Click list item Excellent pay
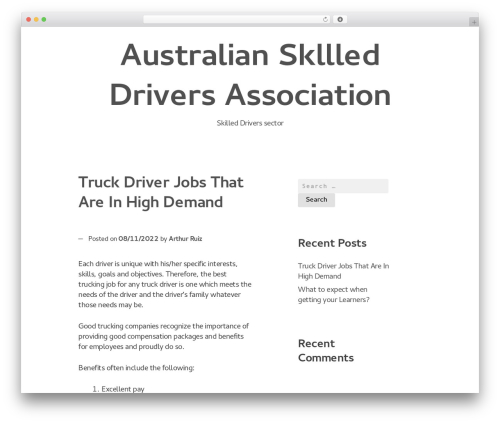The height and width of the screenshot is (423, 500). point(123,389)
